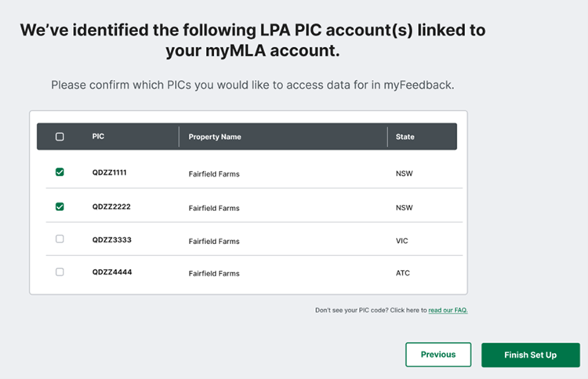This screenshot has height=379, width=588.
Task: Click the ATC state cell
Action: pyautogui.click(x=403, y=273)
